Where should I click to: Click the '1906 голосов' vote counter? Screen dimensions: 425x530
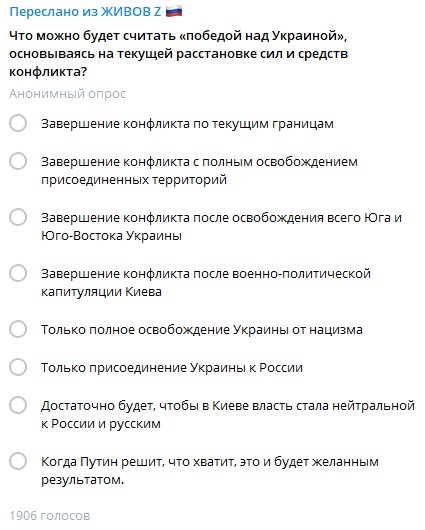point(50,516)
